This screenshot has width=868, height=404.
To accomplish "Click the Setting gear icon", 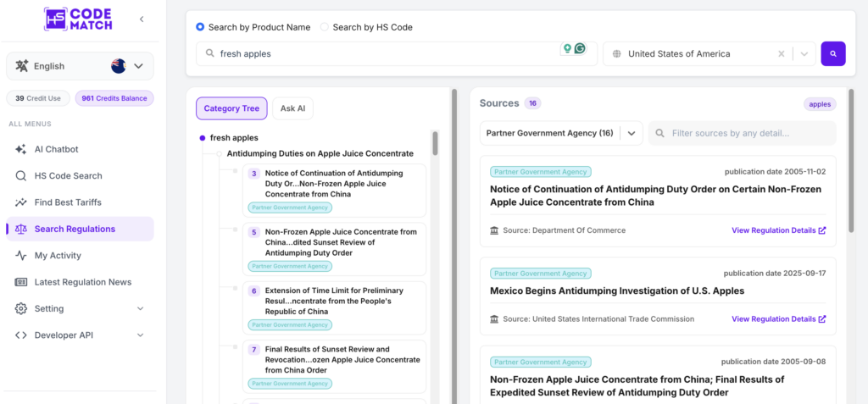I will 20,309.
